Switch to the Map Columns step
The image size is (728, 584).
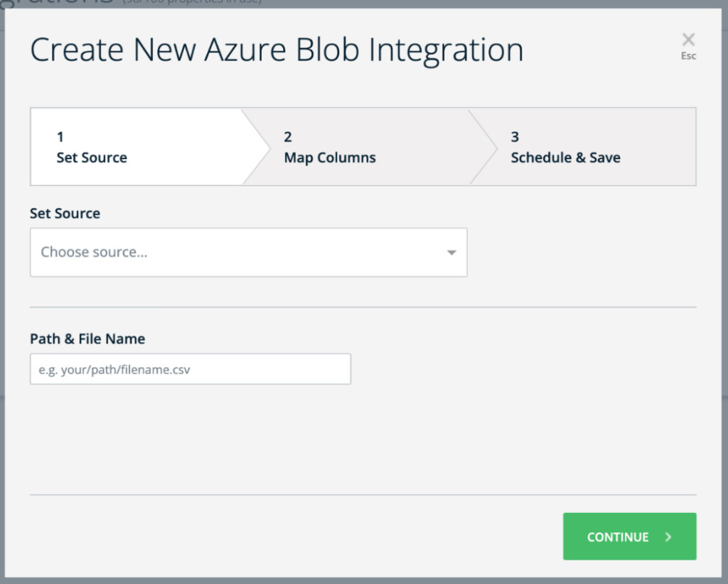329,147
